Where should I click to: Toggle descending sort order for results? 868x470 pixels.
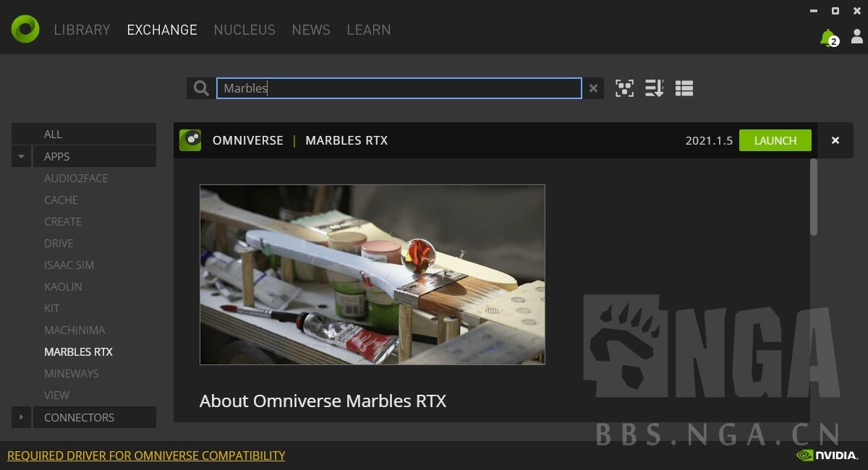pyautogui.click(x=654, y=87)
